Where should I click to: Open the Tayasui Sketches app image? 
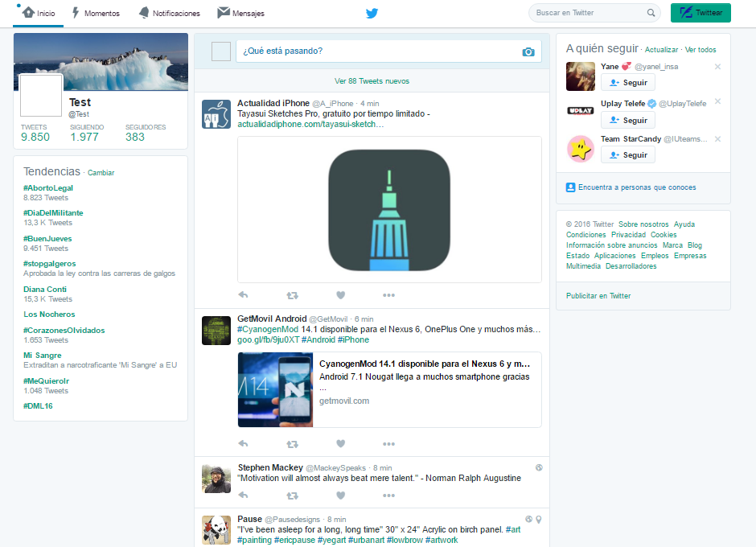tap(389, 210)
